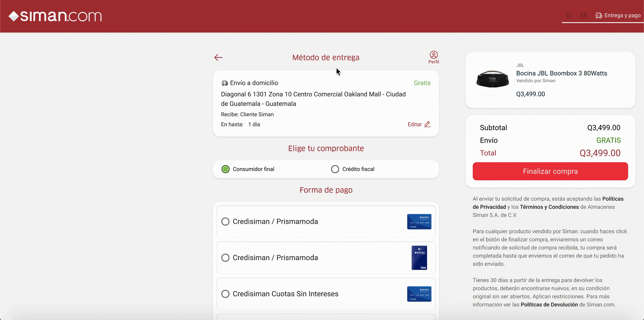The image size is (644, 320).
Task: Click the Gratis shipping label
Action: 422,83
